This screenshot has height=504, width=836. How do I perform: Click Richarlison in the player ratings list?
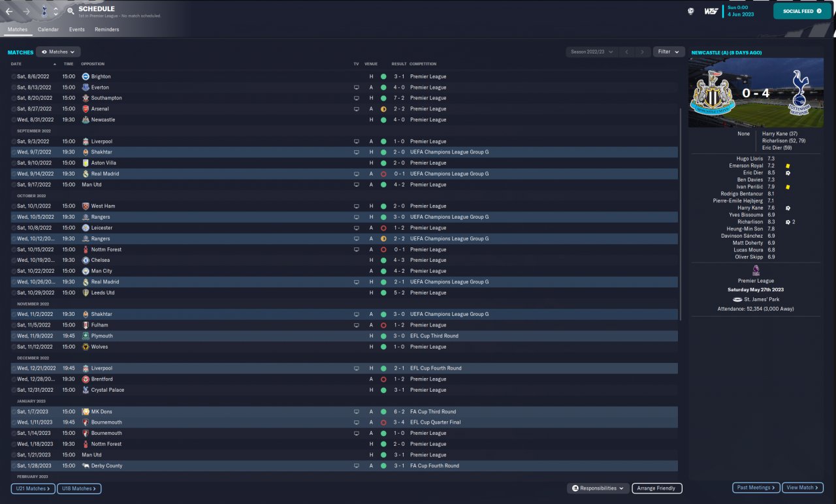coord(750,222)
